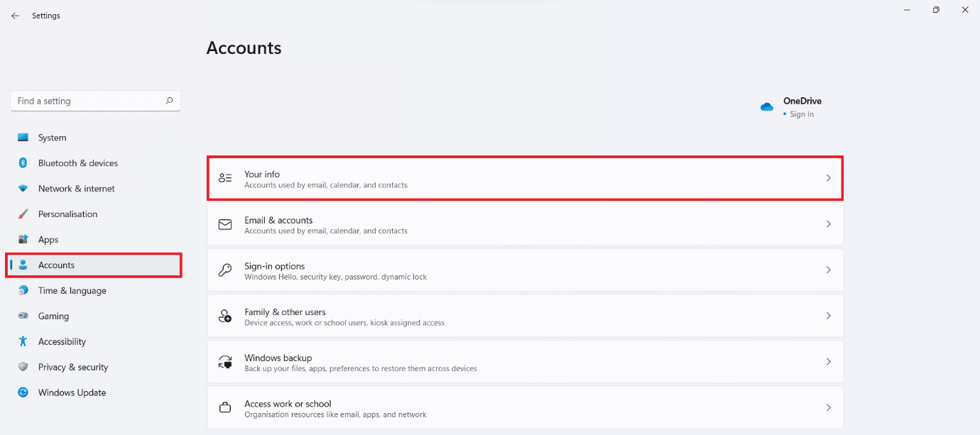
Task: Open the System settings category
Action: (52, 138)
